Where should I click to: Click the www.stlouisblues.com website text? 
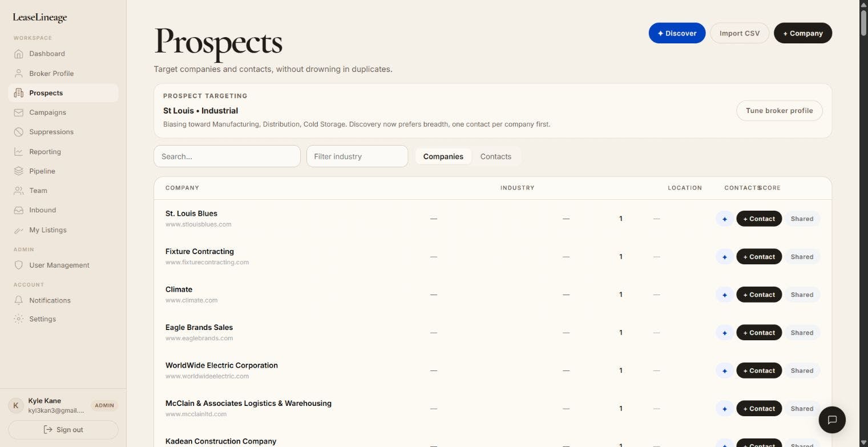coord(199,224)
